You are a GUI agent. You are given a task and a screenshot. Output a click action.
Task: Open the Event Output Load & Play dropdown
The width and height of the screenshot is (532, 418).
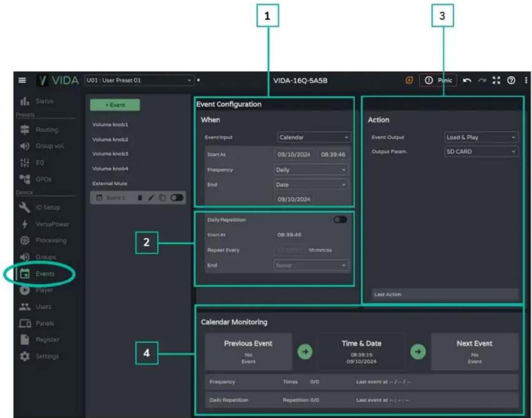[x=481, y=137]
